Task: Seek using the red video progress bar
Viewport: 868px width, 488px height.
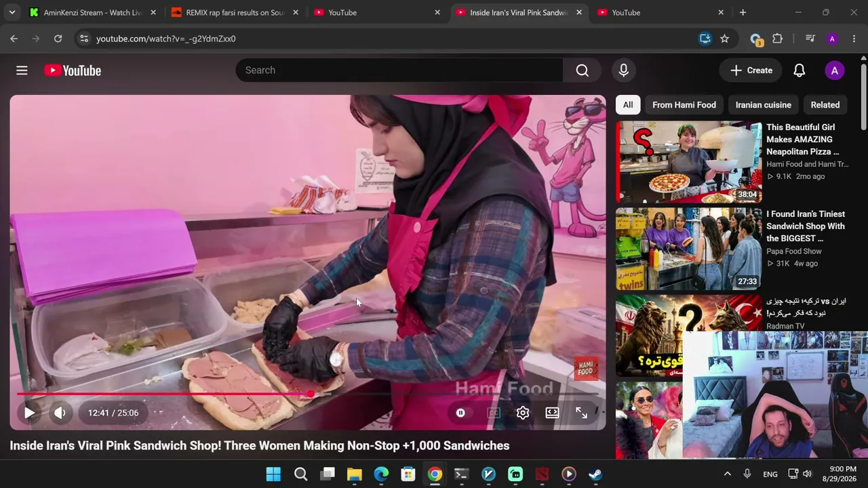Action: 307,394
